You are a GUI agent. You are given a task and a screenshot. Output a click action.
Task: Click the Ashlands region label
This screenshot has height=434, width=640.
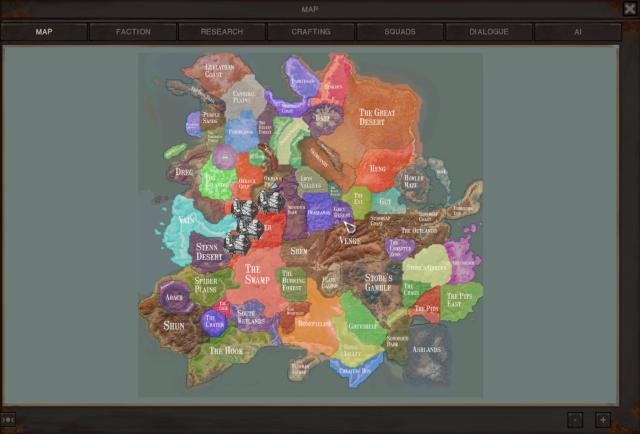(427, 349)
